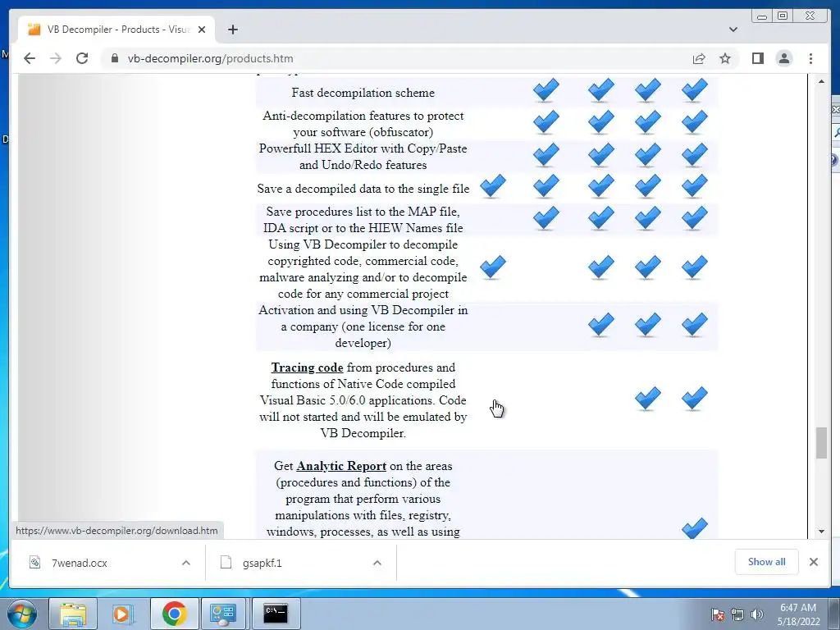Viewport: 840px width, 630px height.
Task: Bookmark this page with the star
Action: (x=725, y=58)
